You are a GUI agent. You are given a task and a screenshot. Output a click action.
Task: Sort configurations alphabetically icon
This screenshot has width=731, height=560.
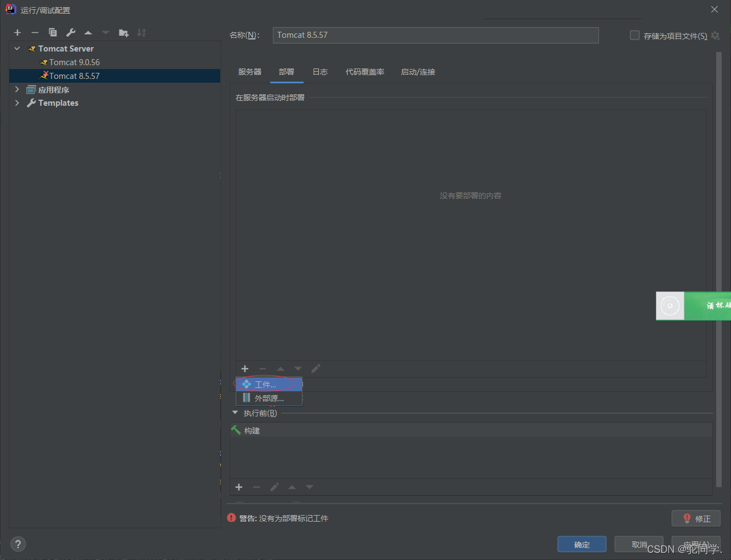tap(141, 33)
